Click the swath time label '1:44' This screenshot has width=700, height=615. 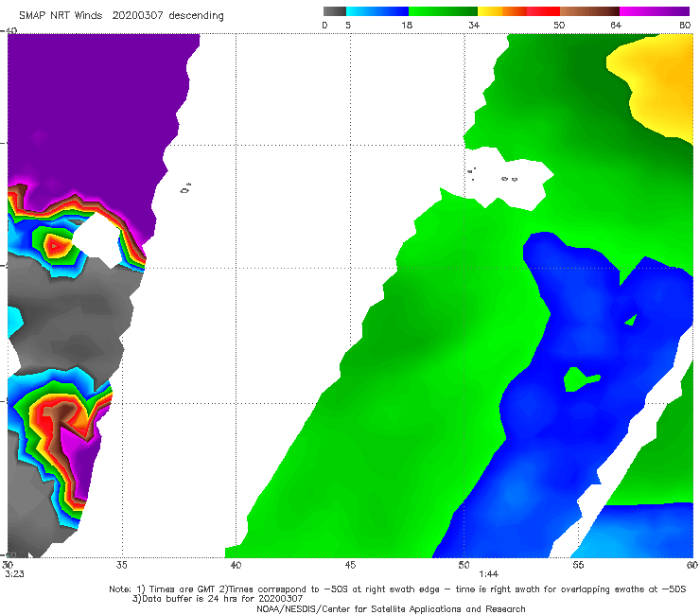pyautogui.click(x=488, y=574)
